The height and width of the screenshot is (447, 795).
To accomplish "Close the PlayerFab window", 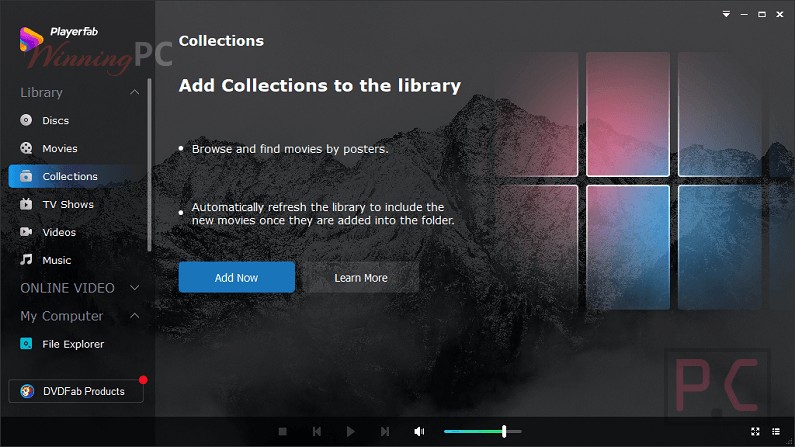I will [x=780, y=14].
